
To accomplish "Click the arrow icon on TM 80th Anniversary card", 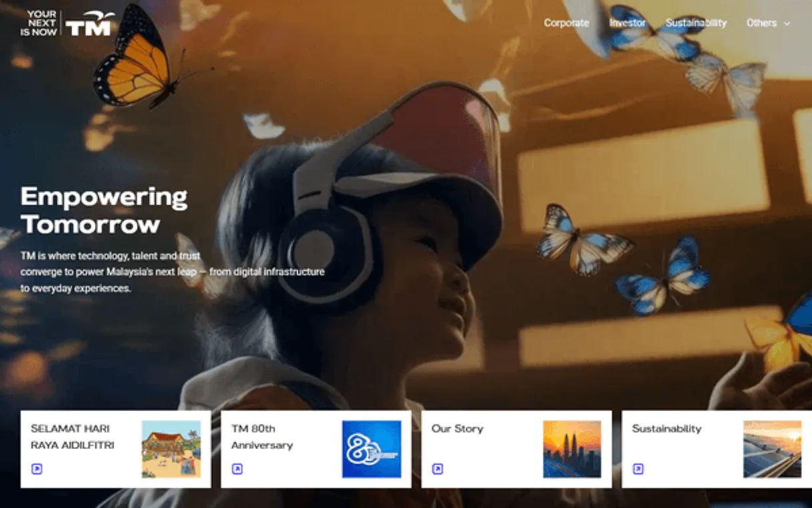I will (237, 469).
